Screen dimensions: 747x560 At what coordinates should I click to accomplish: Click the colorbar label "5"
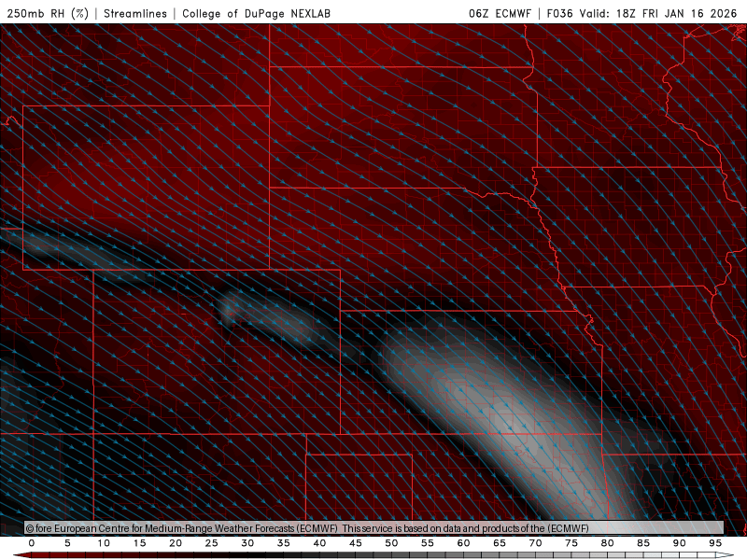[67, 543]
